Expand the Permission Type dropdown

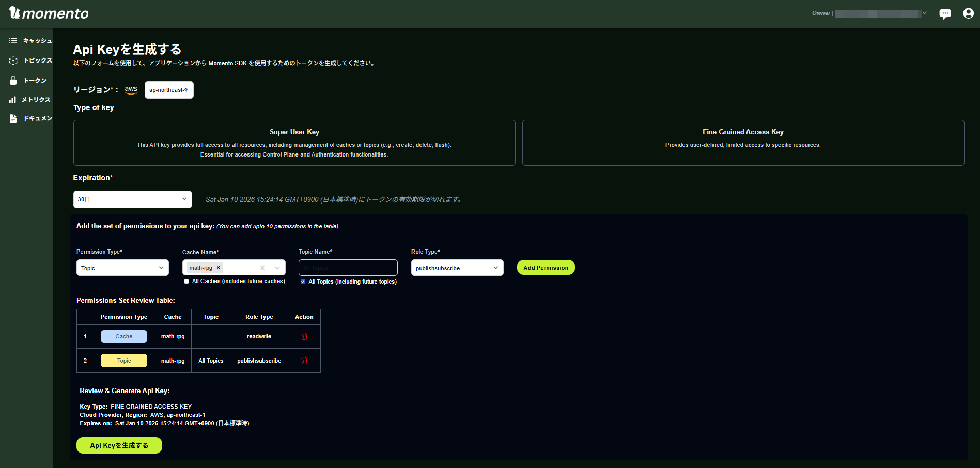pyautogui.click(x=122, y=268)
